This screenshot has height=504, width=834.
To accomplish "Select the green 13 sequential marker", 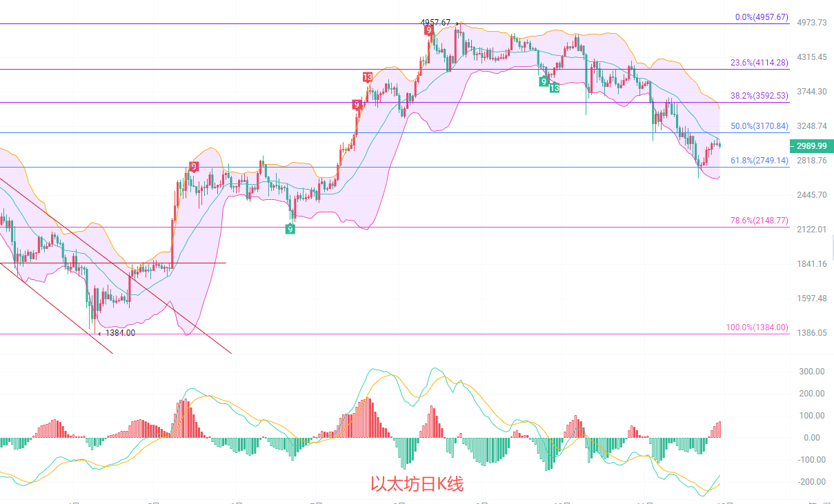I will coord(555,88).
